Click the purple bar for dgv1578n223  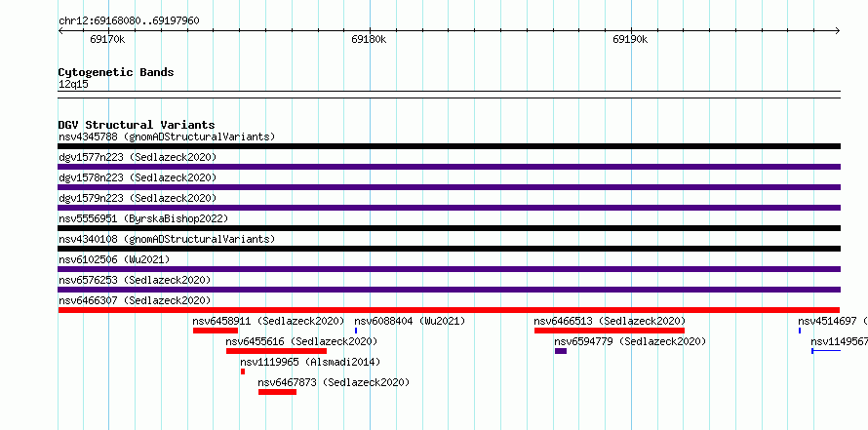pos(449,187)
